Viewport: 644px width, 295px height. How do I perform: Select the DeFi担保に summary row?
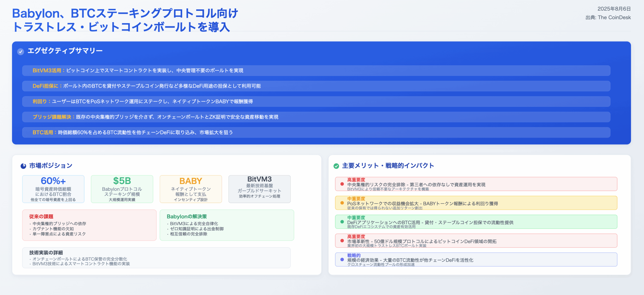coord(316,86)
